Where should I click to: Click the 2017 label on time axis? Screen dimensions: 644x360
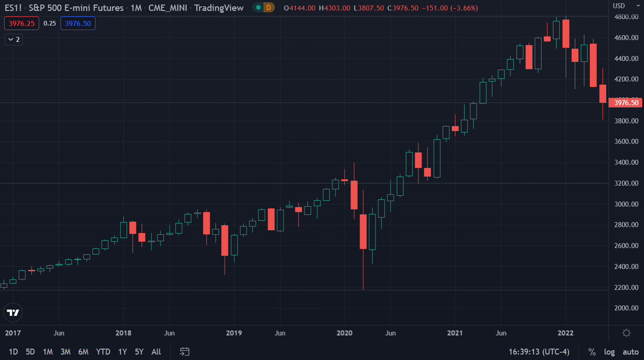click(x=13, y=333)
